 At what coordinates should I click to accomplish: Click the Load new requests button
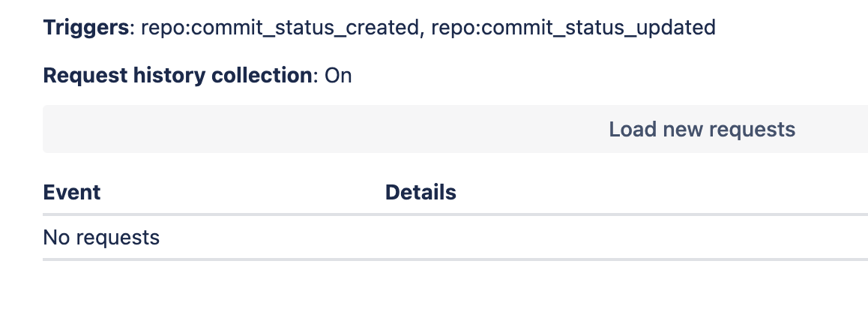(702, 129)
